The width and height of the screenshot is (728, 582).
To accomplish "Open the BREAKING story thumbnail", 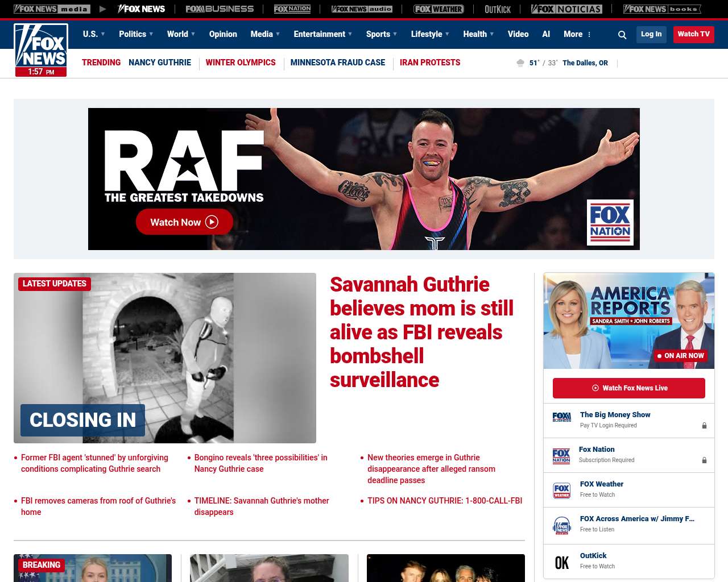I will pyautogui.click(x=93, y=568).
